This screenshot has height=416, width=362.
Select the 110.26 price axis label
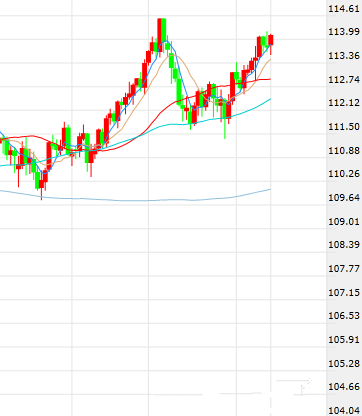[x=344, y=174]
